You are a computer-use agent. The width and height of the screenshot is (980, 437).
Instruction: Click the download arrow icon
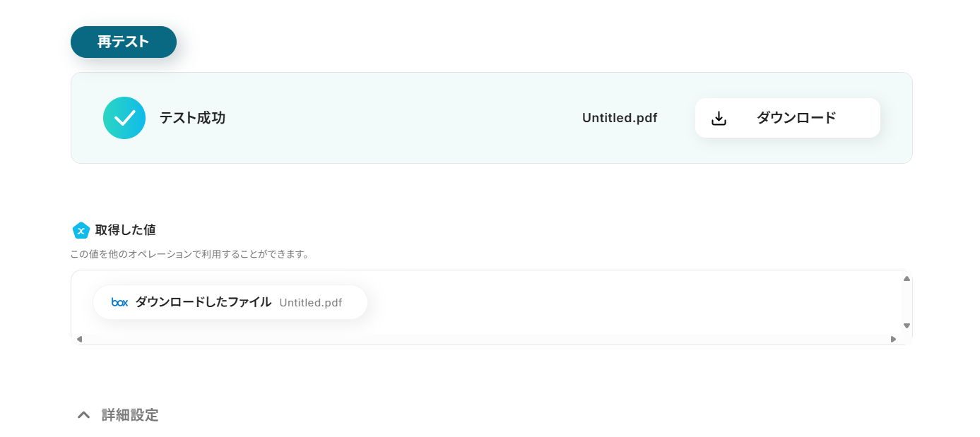tap(719, 118)
